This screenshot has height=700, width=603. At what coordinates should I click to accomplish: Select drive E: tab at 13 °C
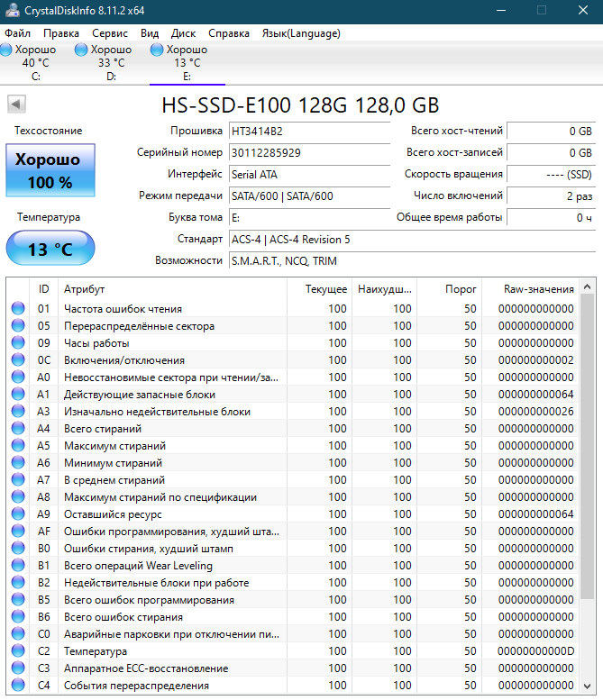[187, 62]
